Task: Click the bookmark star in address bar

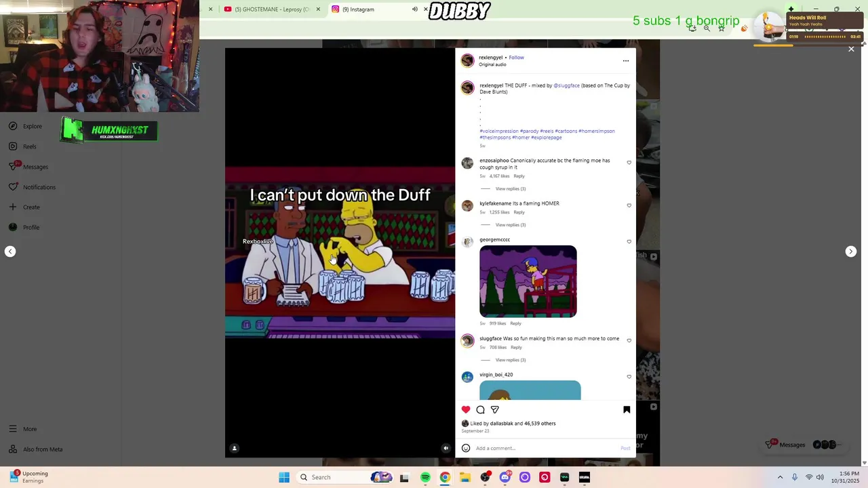Action: pyautogui.click(x=722, y=28)
